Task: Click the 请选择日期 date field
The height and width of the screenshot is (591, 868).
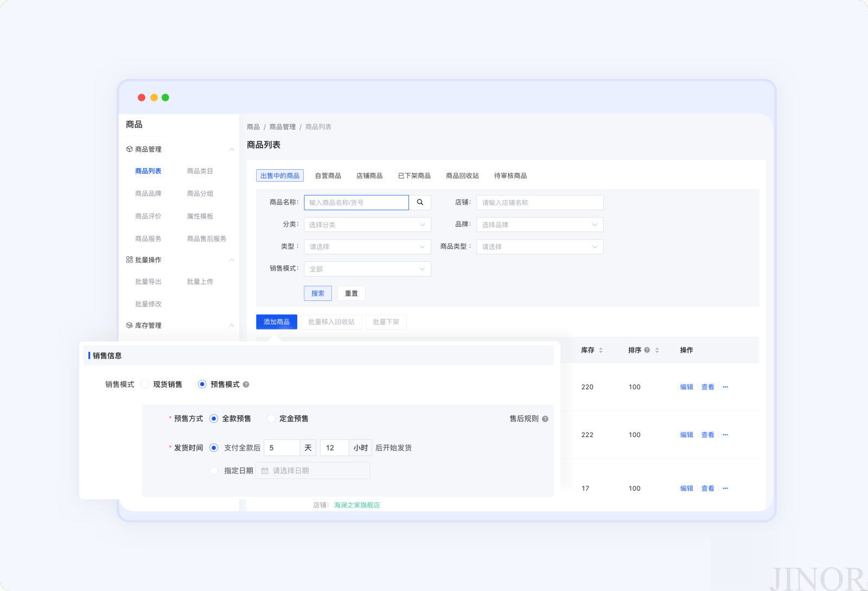Action: 313,471
